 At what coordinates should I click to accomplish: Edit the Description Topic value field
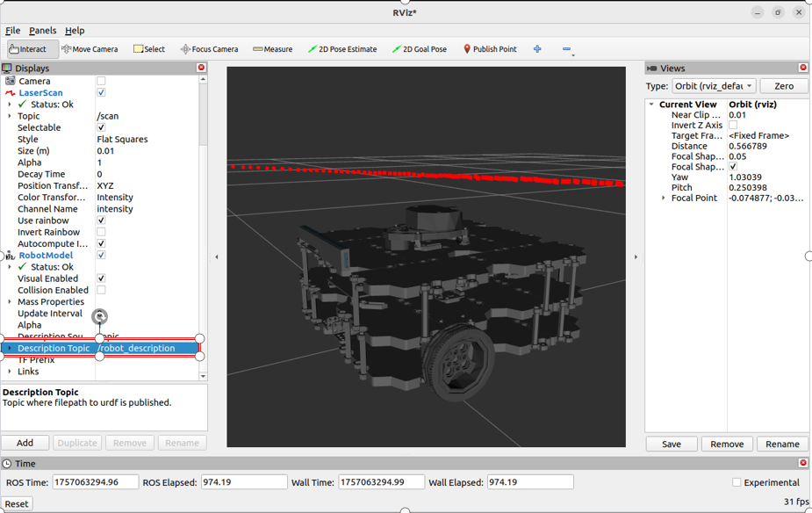[x=145, y=348]
